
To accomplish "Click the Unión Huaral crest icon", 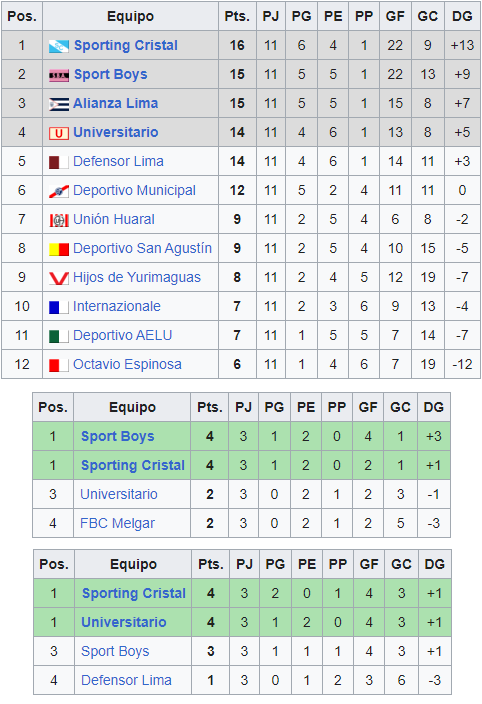I will (x=59, y=220).
